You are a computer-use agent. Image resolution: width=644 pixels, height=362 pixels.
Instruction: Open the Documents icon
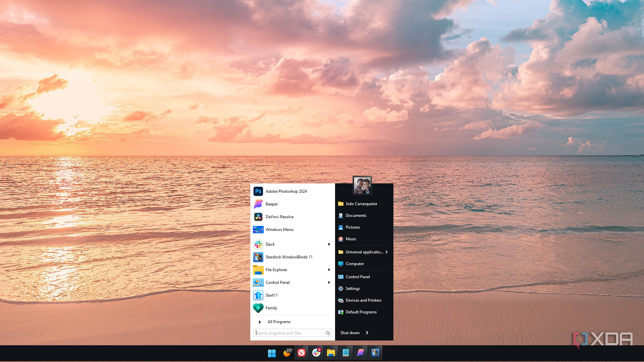tap(340, 216)
